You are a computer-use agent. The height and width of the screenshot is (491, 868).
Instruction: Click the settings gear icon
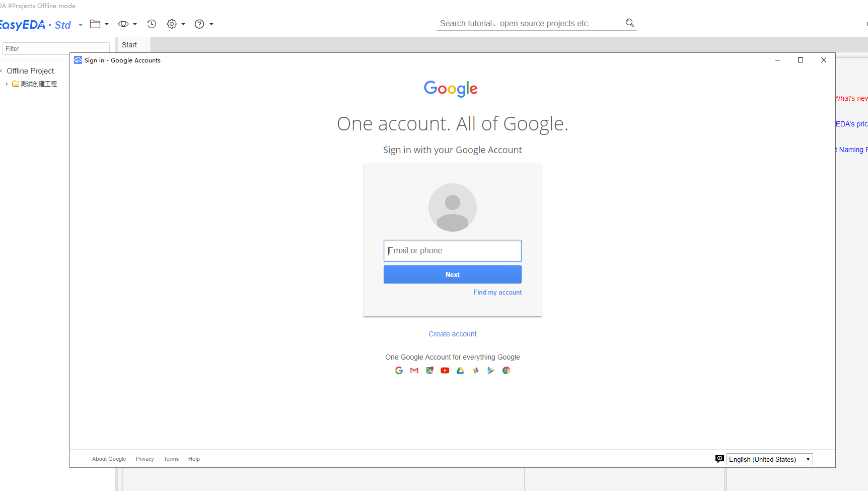[x=172, y=24]
